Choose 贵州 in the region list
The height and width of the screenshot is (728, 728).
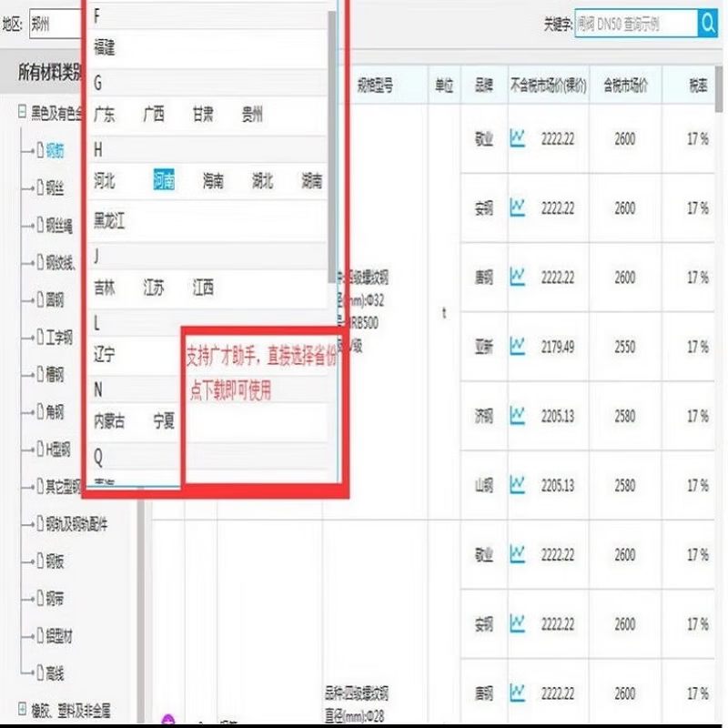click(252, 115)
